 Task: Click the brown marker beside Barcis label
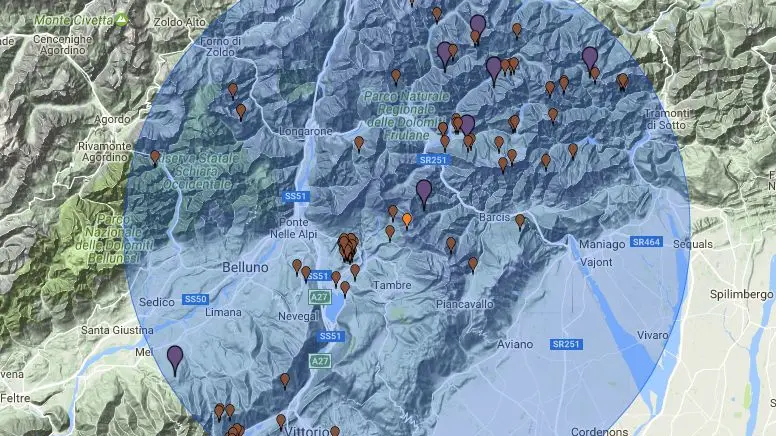520,221
